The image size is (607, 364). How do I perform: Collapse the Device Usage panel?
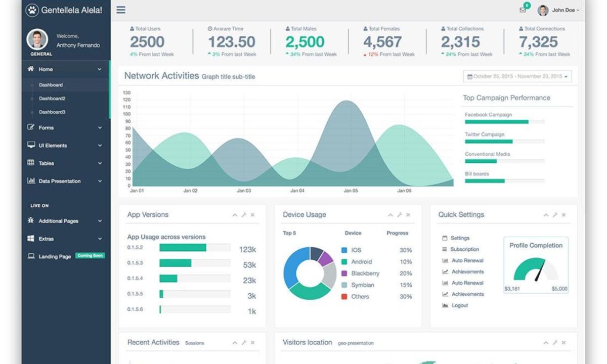point(391,215)
